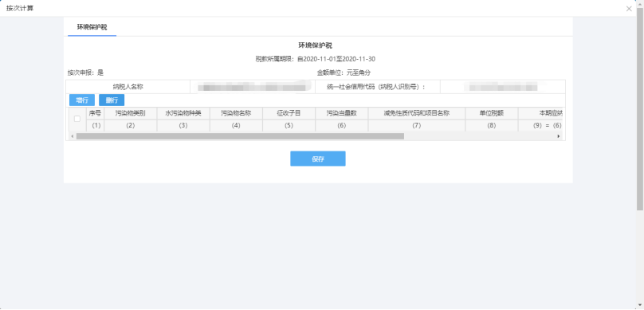Click the 增行 button to add a row
The image size is (644, 310).
click(x=82, y=100)
